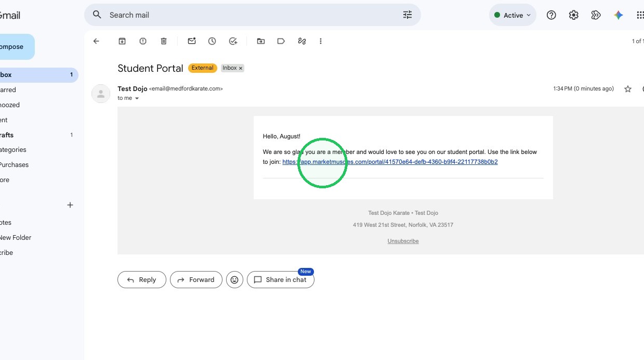The height and width of the screenshot is (360, 644).
Task: Go back to inbox with arrow
Action: [96, 41]
